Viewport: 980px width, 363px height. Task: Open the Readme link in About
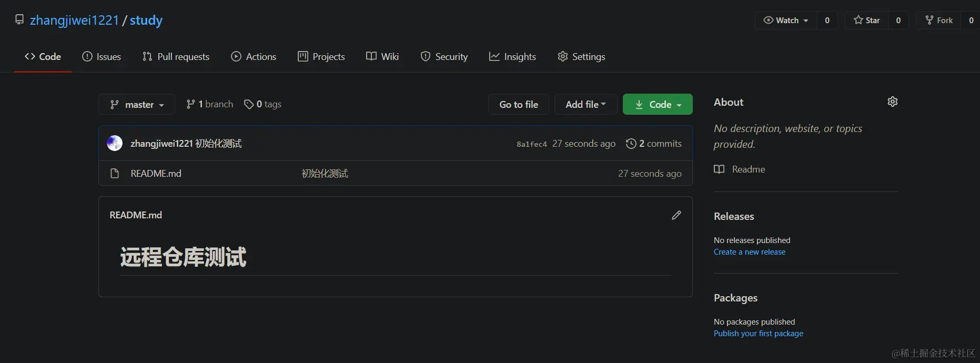point(749,169)
